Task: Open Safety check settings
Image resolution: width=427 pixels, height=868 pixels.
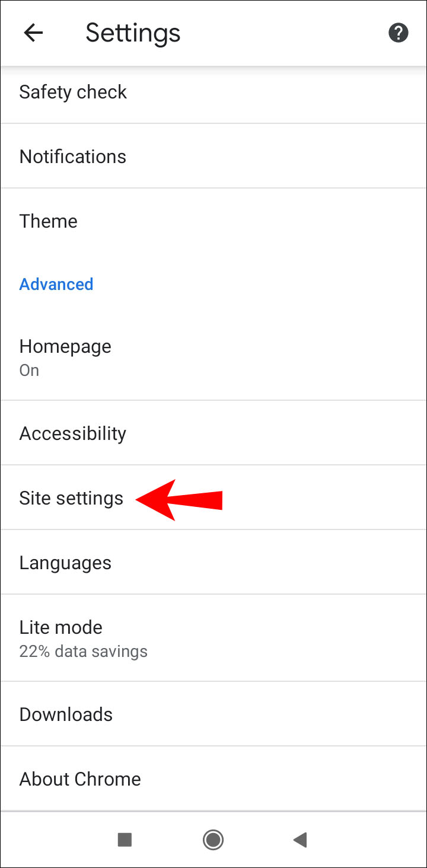Action: tap(213, 92)
